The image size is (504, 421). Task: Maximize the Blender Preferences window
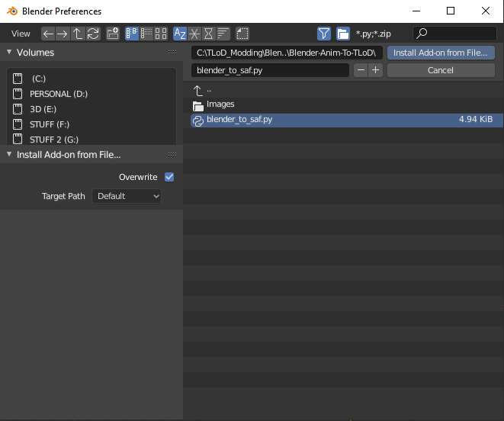(x=451, y=11)
